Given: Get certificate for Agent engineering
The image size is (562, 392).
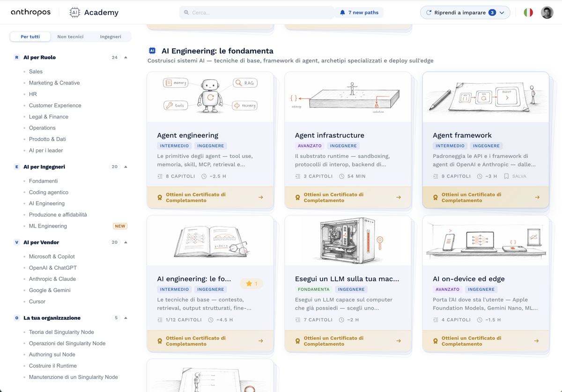Looking at the screenshot, I should (x=210, y=198).
